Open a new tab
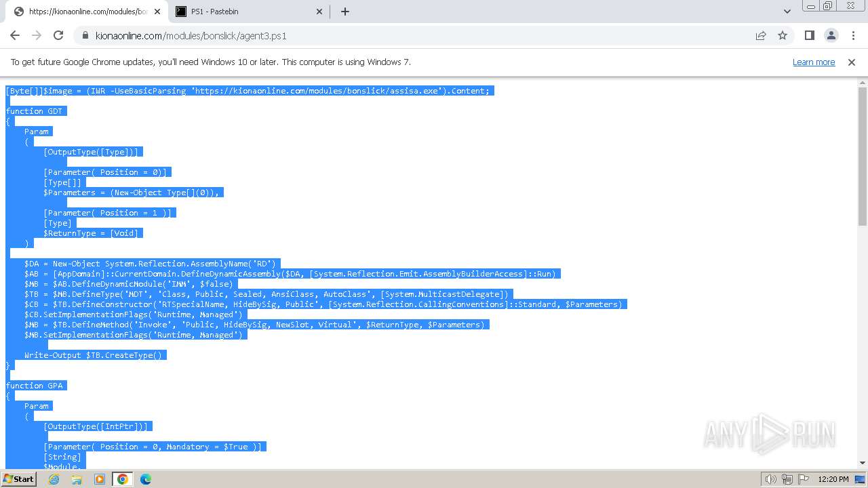Viewport: 868px width, 488px height. pyautogui.click(x=344, y=12)
